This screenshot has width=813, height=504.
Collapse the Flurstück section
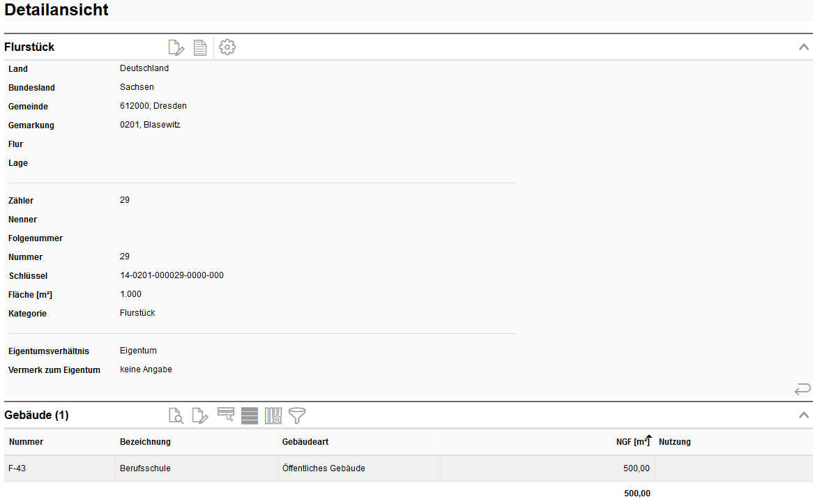coord(803,47)
